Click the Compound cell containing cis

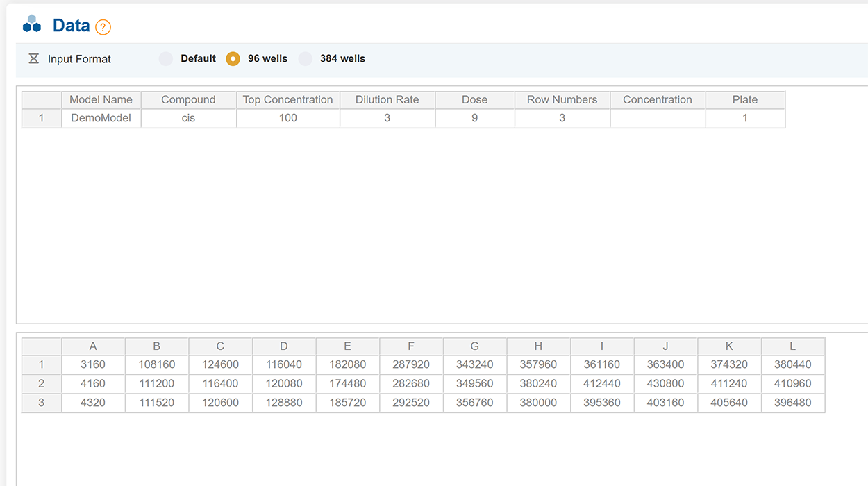[x=188, y=118]
